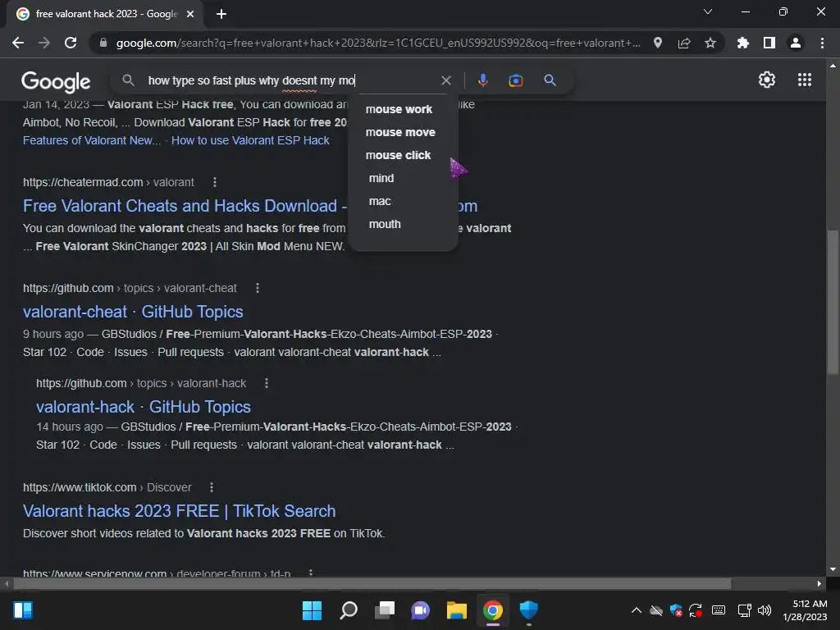Show hidden system tray icons
Image resolution: width=840 pixels, height=630 pixels.
click(x=636, y=610)
